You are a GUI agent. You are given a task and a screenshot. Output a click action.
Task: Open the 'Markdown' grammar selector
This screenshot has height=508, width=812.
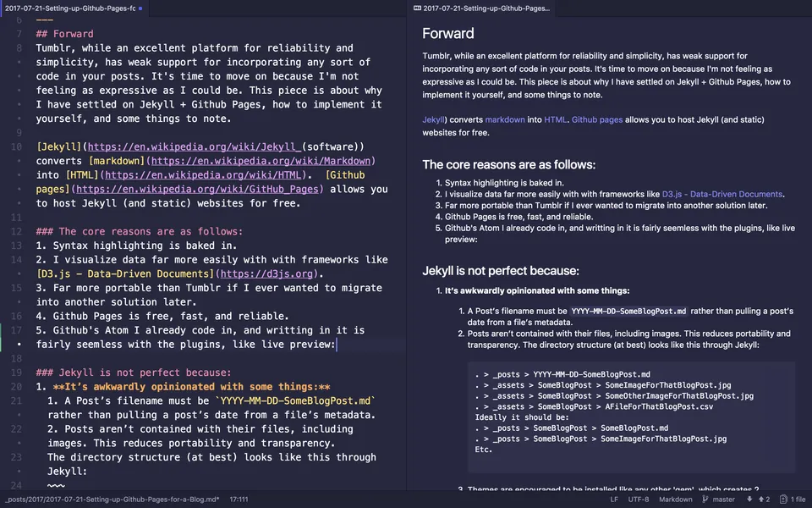pyautogui.click(x=675, y=500)
